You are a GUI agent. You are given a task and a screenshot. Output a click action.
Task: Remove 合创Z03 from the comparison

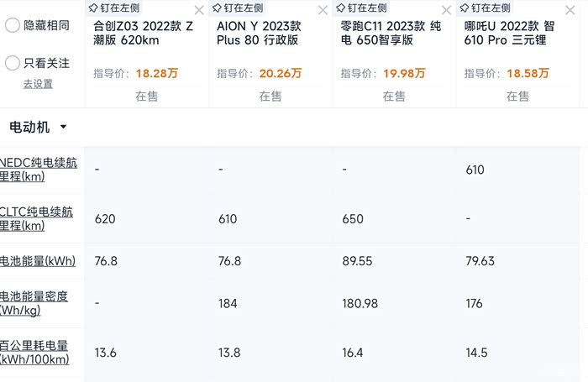(199, 10)
